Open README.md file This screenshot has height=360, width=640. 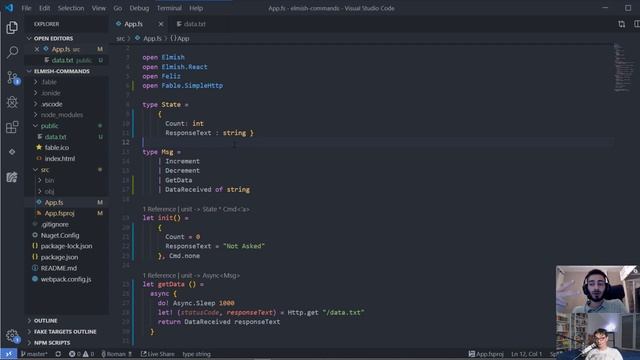tap(59, 268)
